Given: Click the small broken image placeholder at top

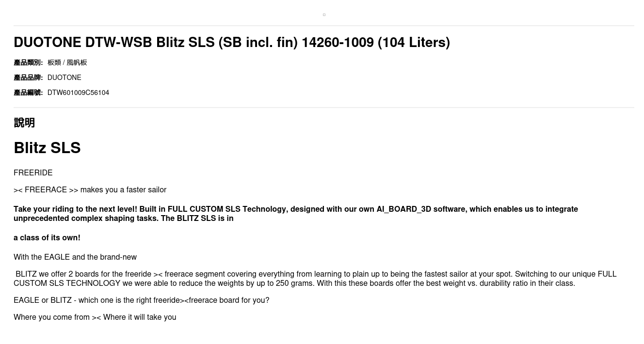Looking at the screenshot, I should pyautogui.click(x=324, y=15).
